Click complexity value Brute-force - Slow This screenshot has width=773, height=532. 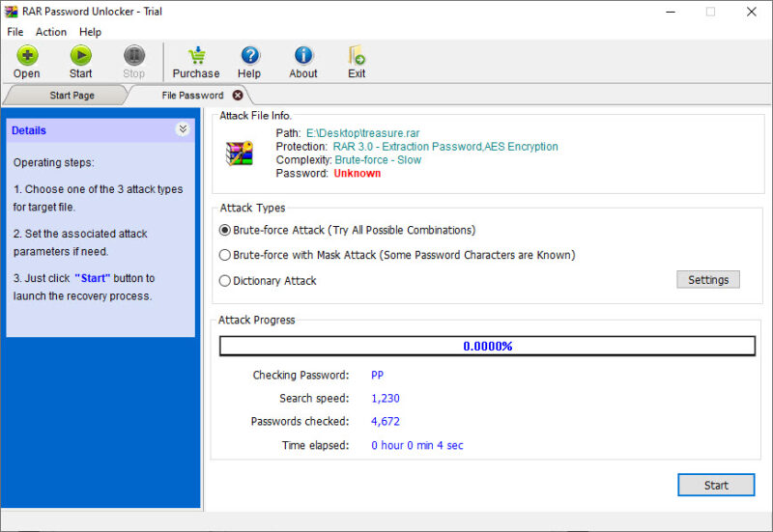tap(378, 159)
